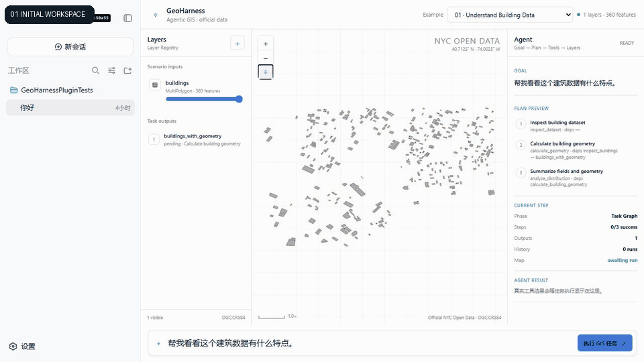Click the GeoHarness logo icon

tap(155, 15)
